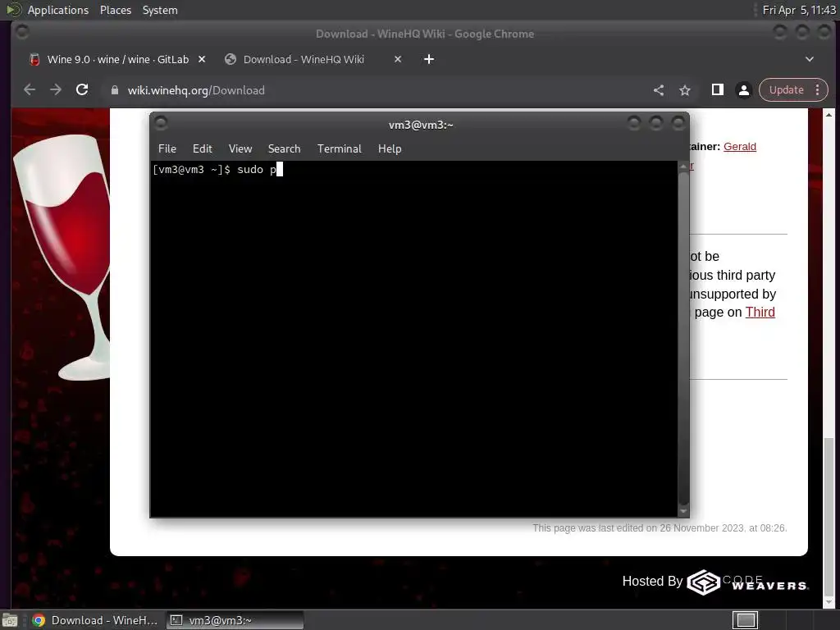Click Chrome page scrollbar thumb
Image resolution: width=840 pixels, height=630 pixels.
[x=829, y=518]
